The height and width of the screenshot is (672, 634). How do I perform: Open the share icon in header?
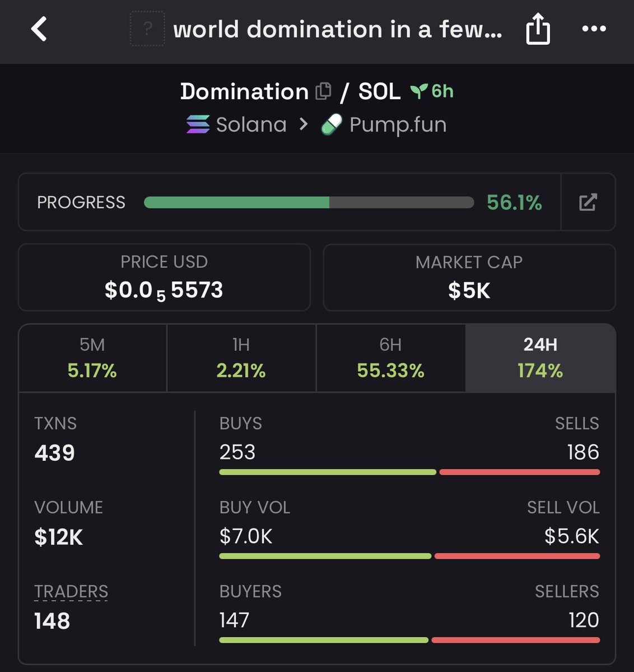tap(538, 29)
